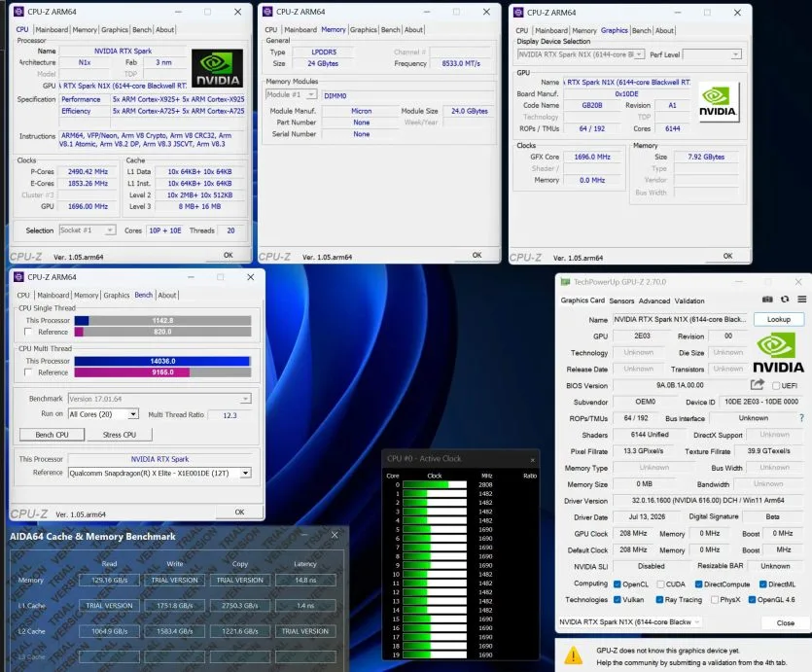812x672 pixels.
Task: Open the GPU-Z bottom graphics device dropdown
Action: click(630, 621)
